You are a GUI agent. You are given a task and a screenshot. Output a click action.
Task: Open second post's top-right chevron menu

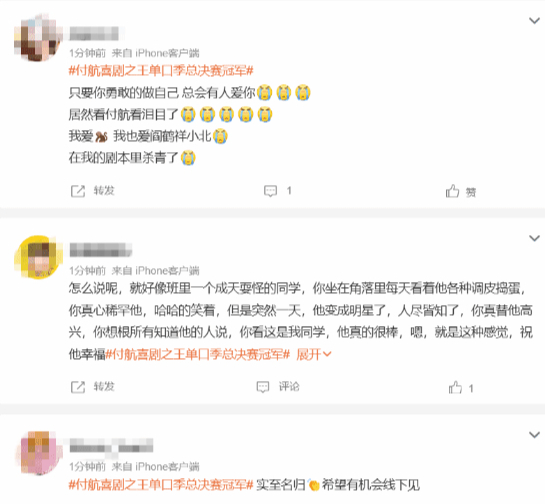click(x=534, y=238)
